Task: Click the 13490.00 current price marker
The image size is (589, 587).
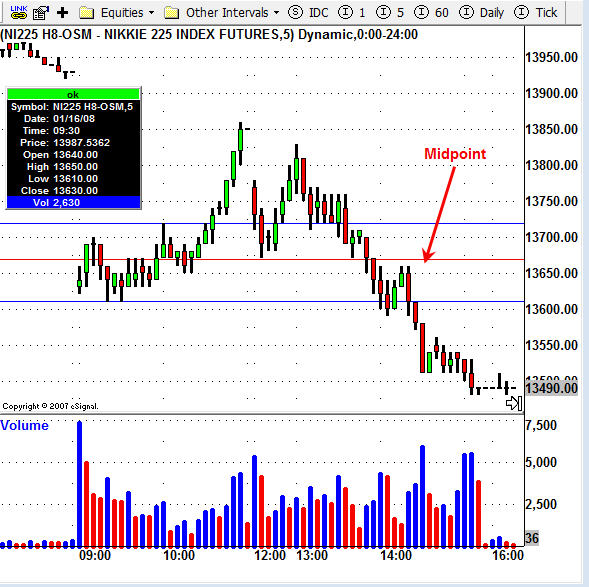Action: point(551,388)
